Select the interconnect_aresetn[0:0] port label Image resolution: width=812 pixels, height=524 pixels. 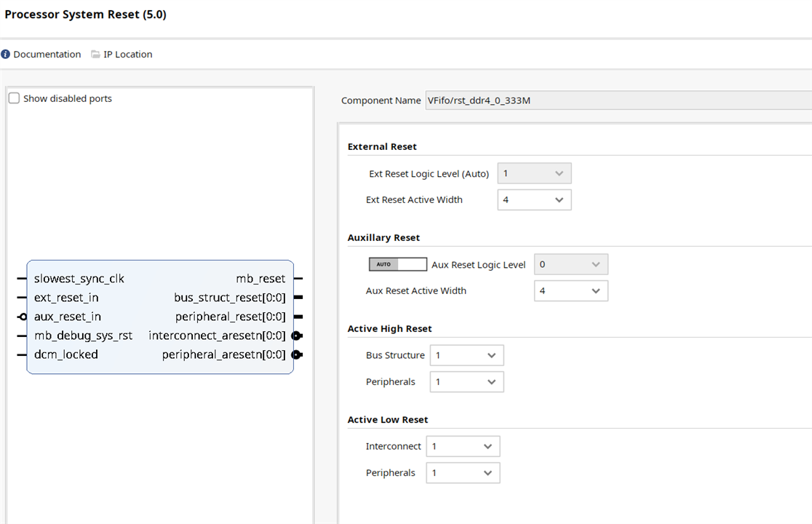(217, 336)
